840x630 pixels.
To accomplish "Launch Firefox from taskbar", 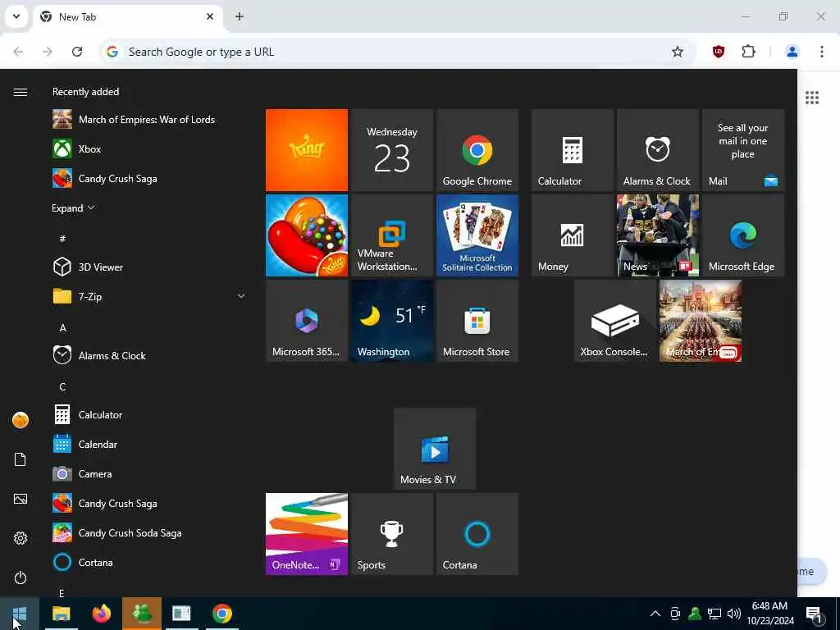I will 101,614.
